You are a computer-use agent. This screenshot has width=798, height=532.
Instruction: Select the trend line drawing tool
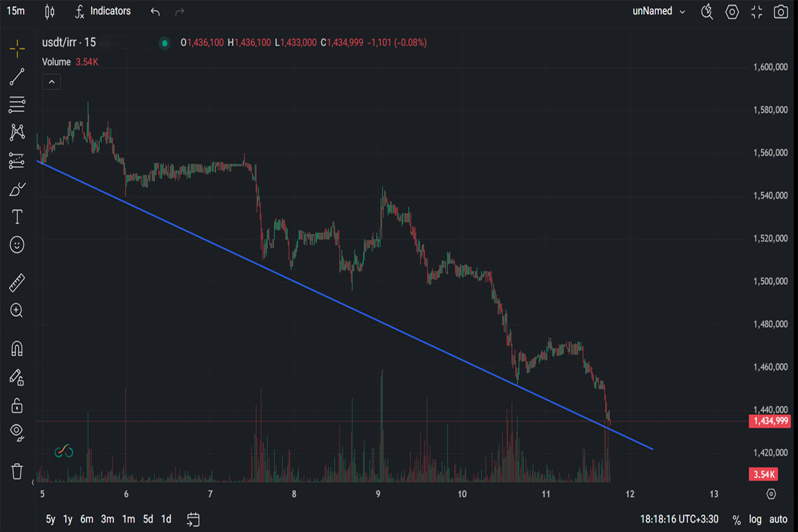(x=17, y=76)
